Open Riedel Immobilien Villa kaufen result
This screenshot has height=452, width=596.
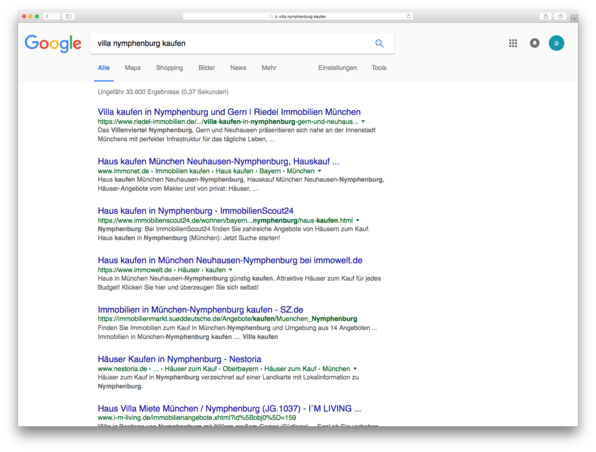[229, 112]
